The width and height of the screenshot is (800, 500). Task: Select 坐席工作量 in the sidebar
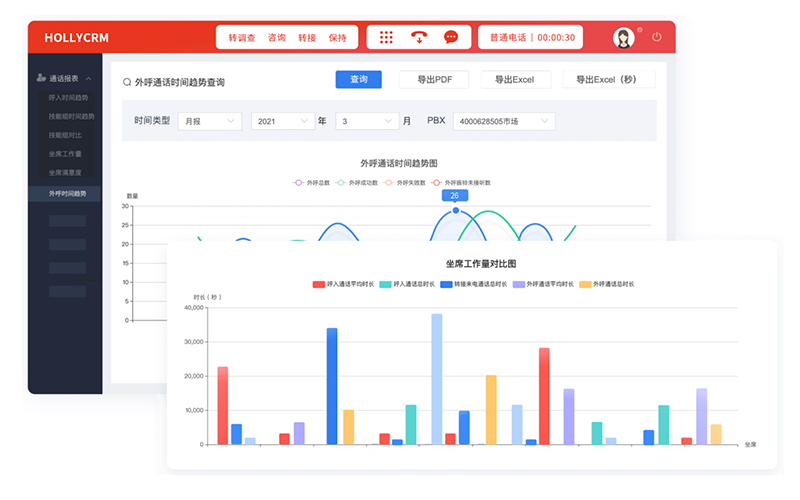tap(65, 154)
